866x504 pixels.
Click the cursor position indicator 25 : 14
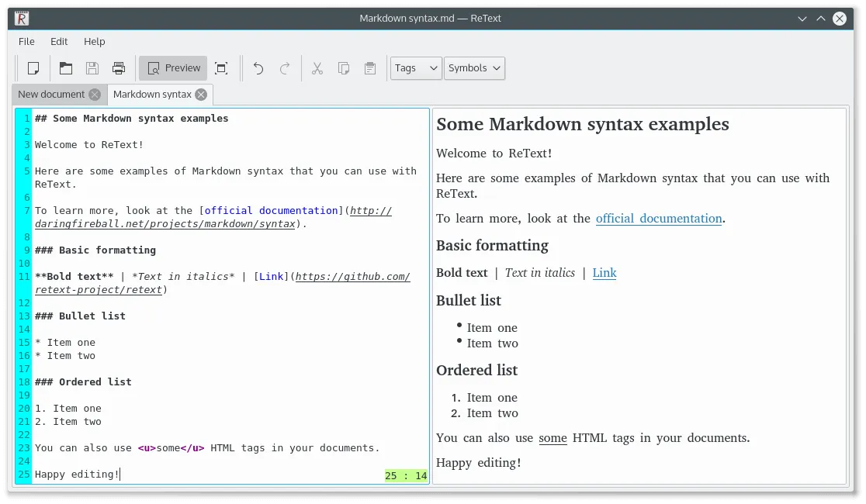406,475
